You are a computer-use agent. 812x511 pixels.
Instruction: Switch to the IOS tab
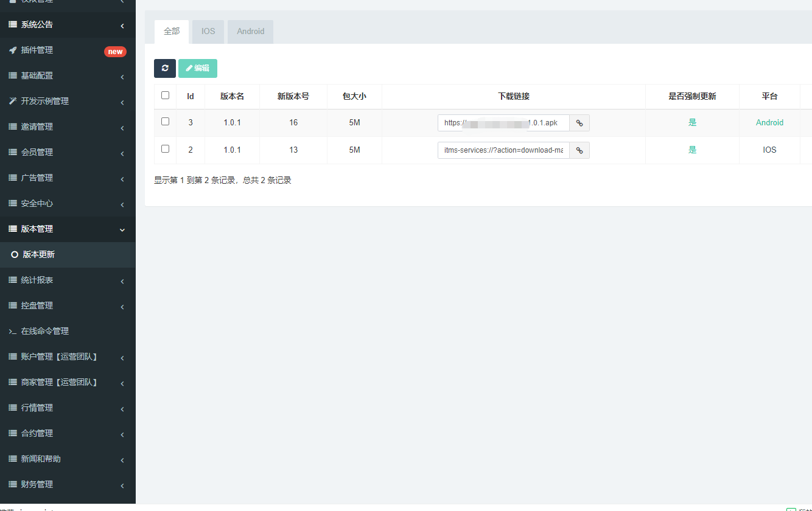click(x=208, y=31)
